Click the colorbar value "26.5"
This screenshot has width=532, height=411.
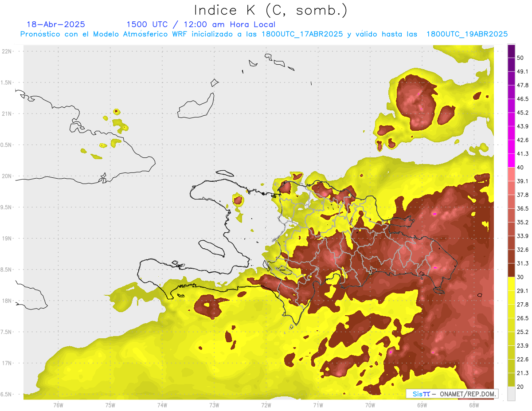523,318
